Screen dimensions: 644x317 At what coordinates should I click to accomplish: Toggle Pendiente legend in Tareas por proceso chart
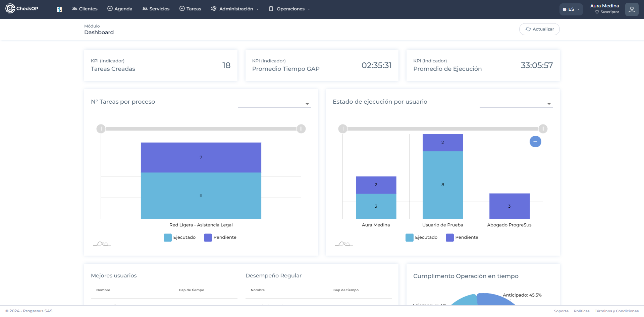(220, 237)
